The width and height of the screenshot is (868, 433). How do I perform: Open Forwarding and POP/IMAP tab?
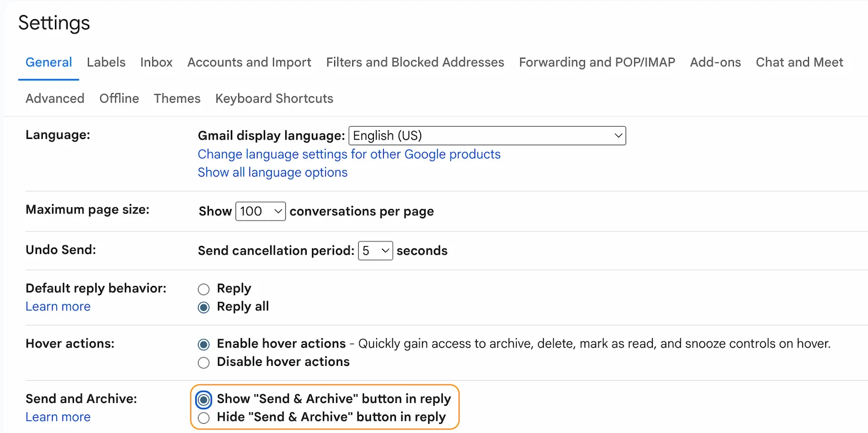point(597,63)
